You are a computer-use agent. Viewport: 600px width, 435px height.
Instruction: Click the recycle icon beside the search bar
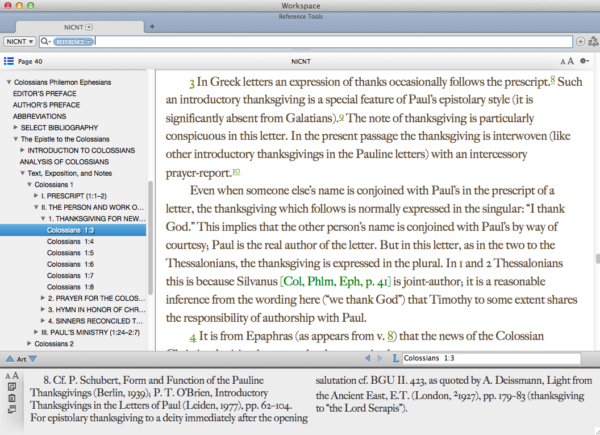point(593,42)
